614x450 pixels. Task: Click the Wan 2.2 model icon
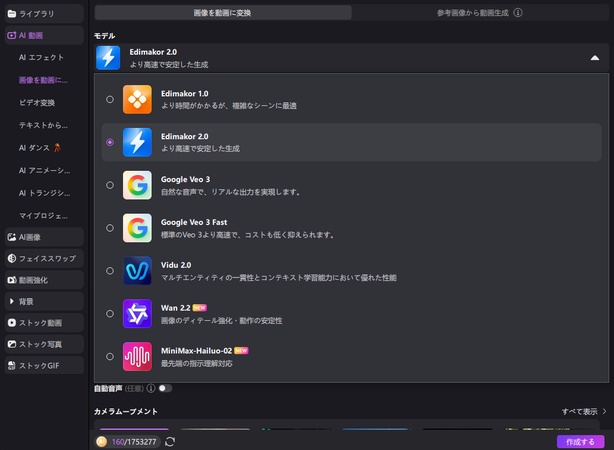pyautogui.click(x=137, y=314)
